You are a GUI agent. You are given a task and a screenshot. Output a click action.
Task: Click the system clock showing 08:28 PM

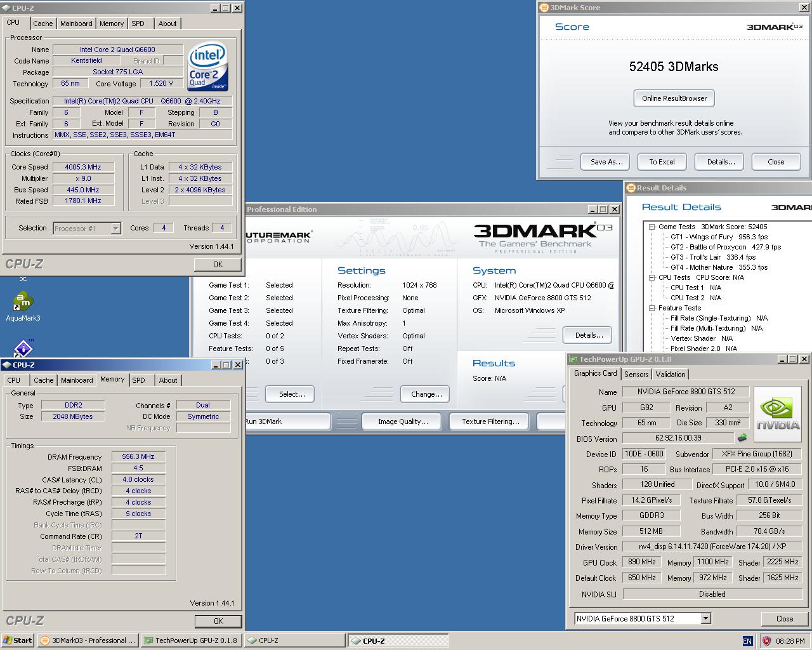[790, 641]
